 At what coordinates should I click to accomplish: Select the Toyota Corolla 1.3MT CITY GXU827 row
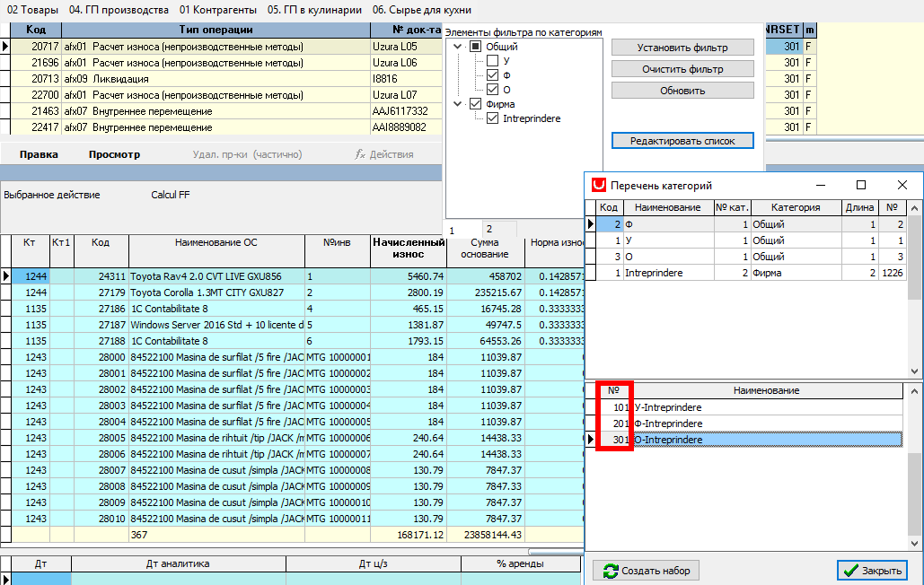[297, 292]
